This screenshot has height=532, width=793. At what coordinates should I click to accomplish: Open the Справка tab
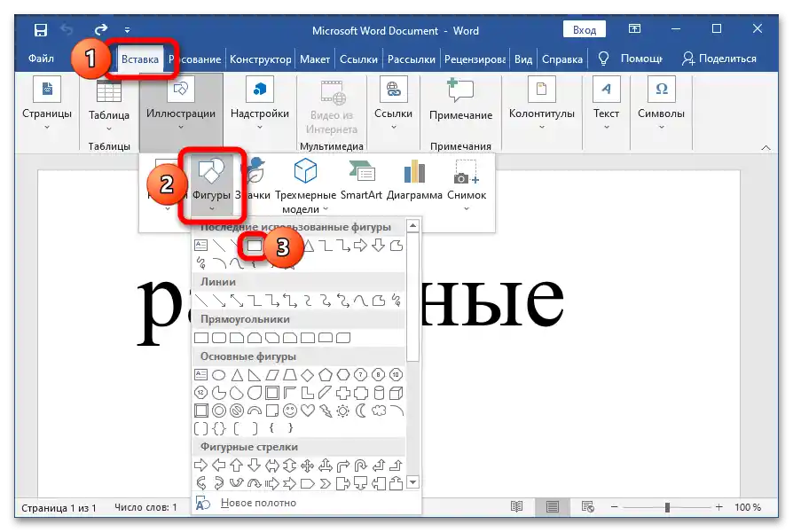561,59
